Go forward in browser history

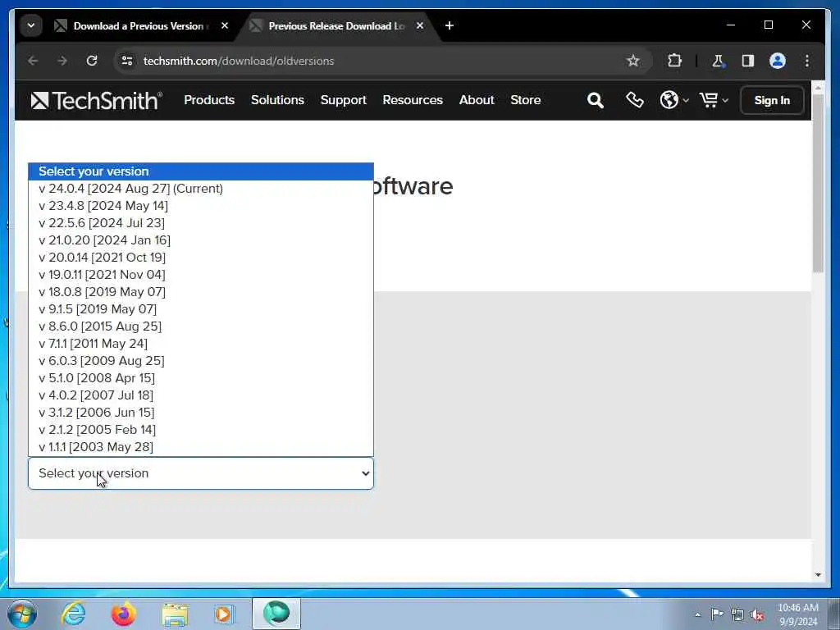(x=62, y=61)
